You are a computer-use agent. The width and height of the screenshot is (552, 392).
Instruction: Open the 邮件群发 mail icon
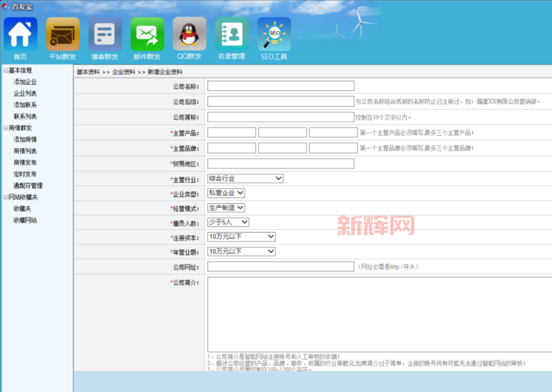click(x=147, y=34)
